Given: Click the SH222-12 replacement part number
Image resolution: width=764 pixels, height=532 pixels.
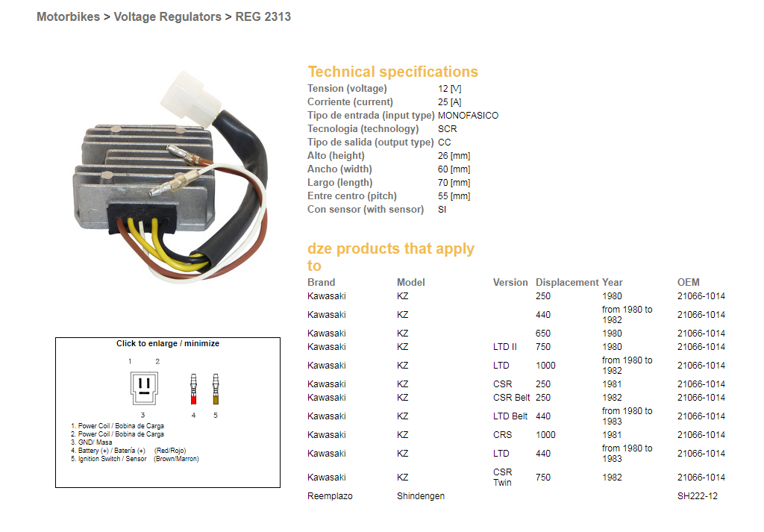Looking at the screenshot, I should tap(697, 496).
